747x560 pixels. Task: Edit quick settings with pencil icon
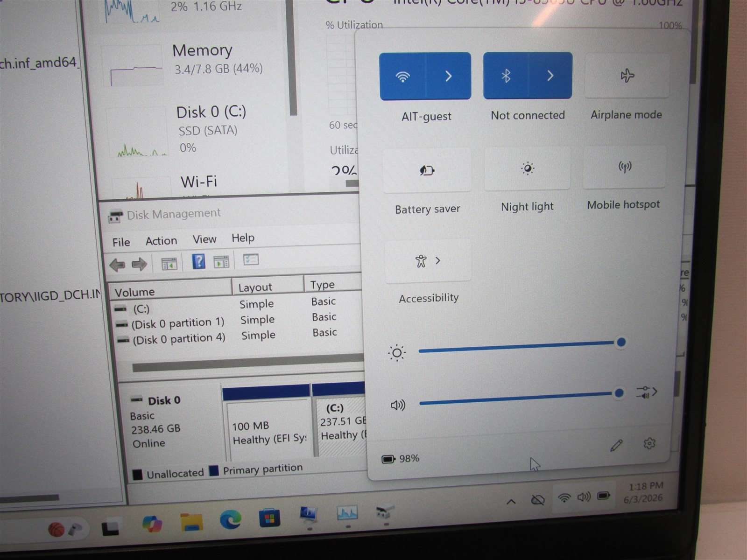(616, 446)
